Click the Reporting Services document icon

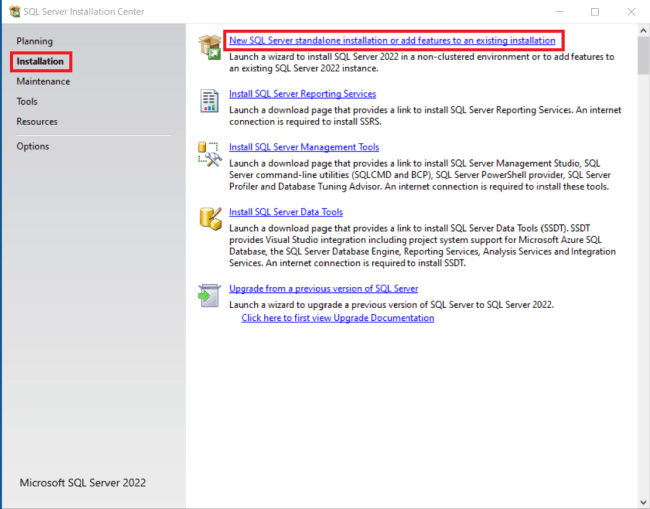coord(209,101)
